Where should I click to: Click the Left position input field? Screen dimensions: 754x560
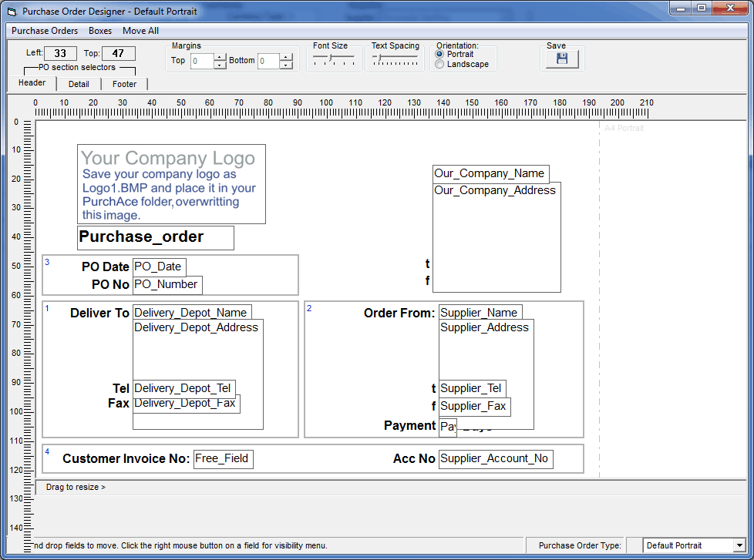click(60, 54)
